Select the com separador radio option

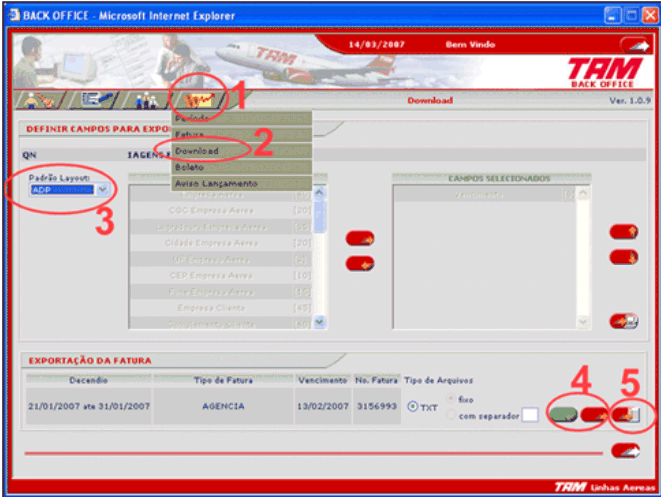click(x=451, y=415)
